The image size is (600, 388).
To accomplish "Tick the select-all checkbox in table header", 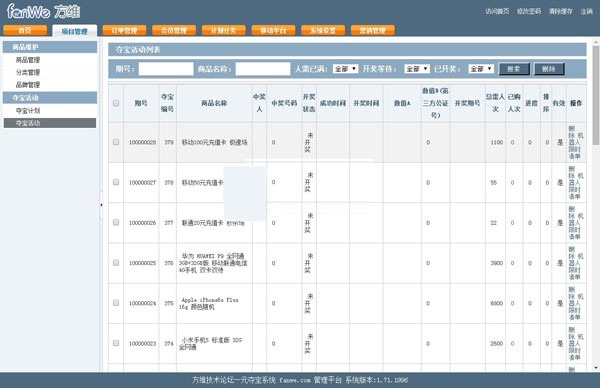I will pos(116,103).
